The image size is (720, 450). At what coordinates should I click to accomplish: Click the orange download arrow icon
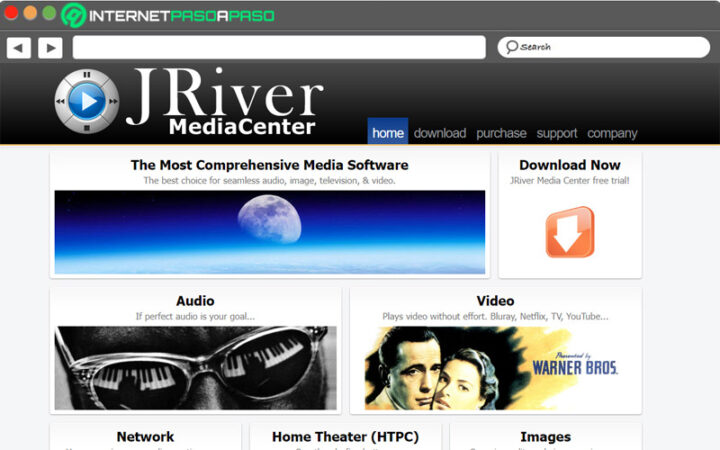569,233
